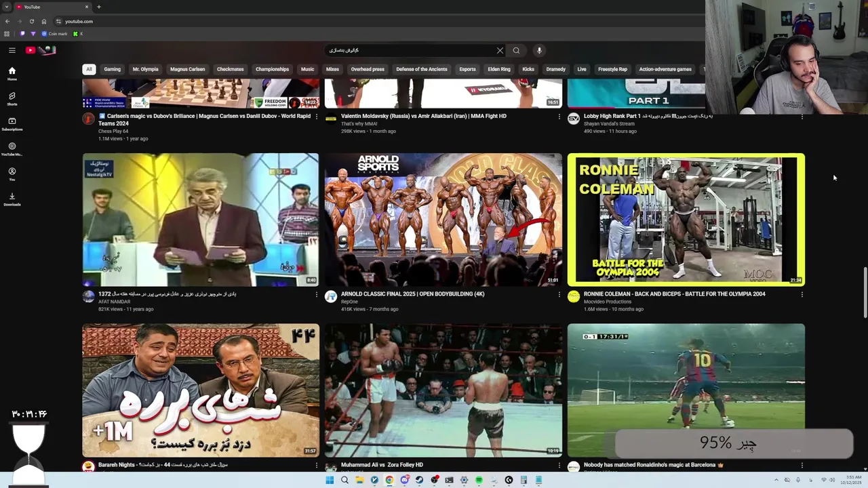
Task: Open Valentin Moldavsky vs Amir Aliakbari title
Action: tap(424, 116)
